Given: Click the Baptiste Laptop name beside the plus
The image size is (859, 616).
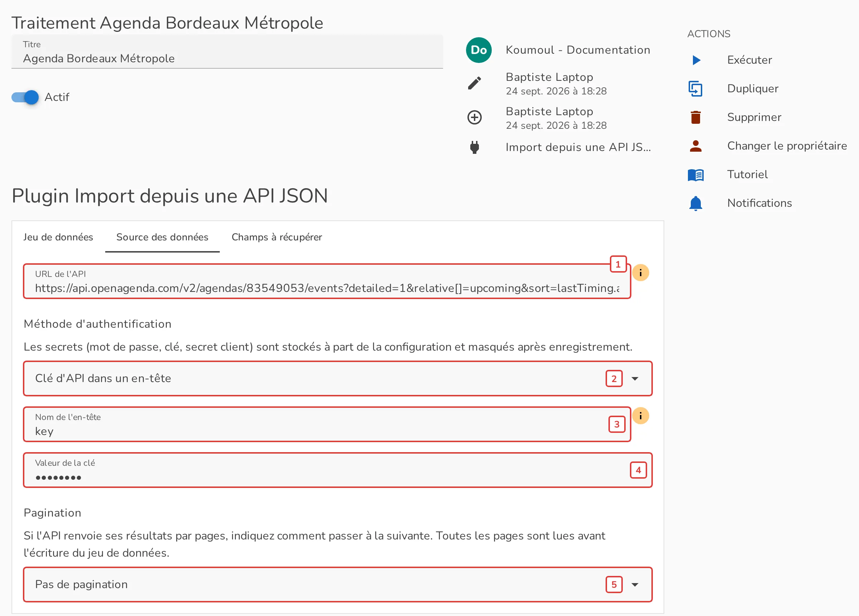Looking at the screenshot, I should pos(549,112).
